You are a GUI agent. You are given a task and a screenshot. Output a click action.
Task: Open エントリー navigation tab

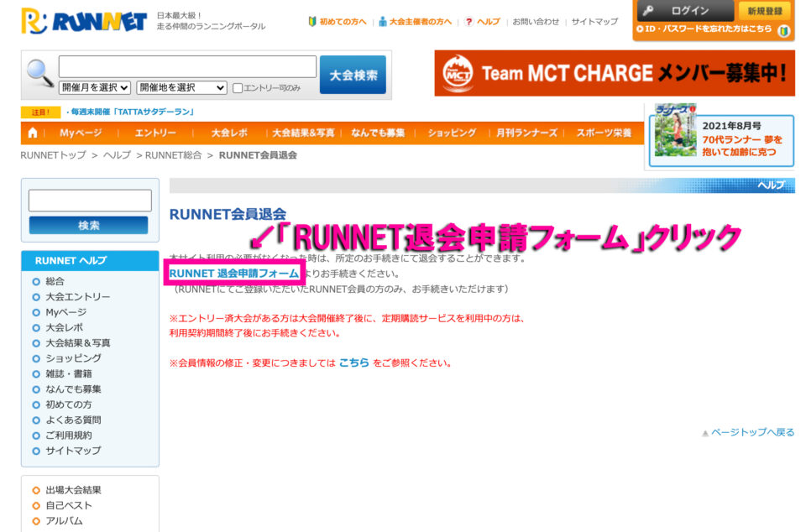tap(155, 133)
